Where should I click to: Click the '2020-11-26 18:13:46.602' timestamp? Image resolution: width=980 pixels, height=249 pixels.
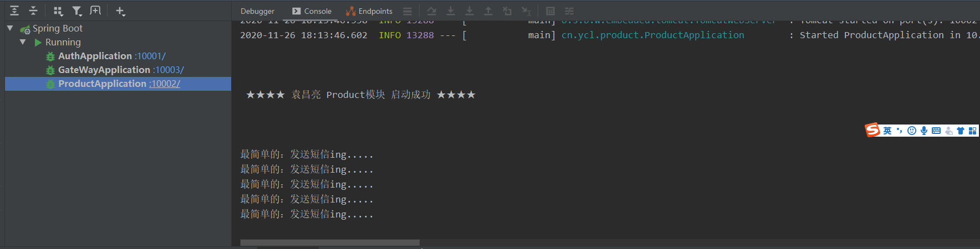point(304,35)
